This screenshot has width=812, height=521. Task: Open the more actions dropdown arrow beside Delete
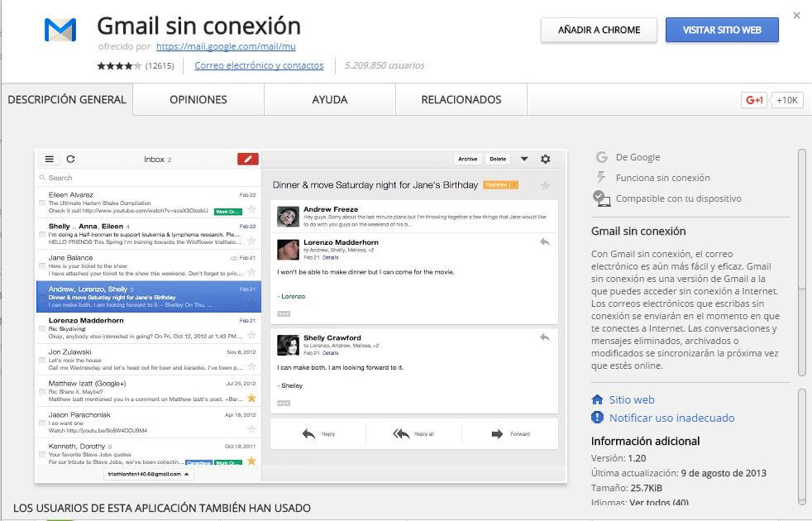pyautogui.click(x=524, y=159)
